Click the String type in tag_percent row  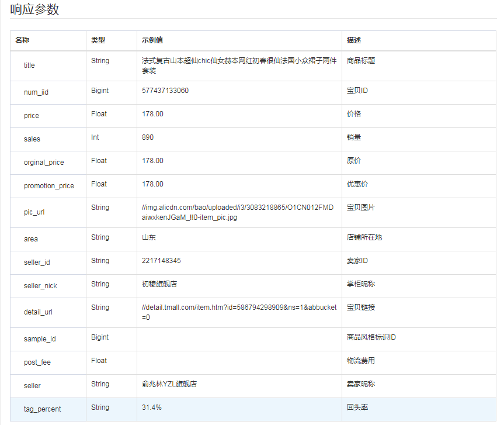click(x=100, y=407)
